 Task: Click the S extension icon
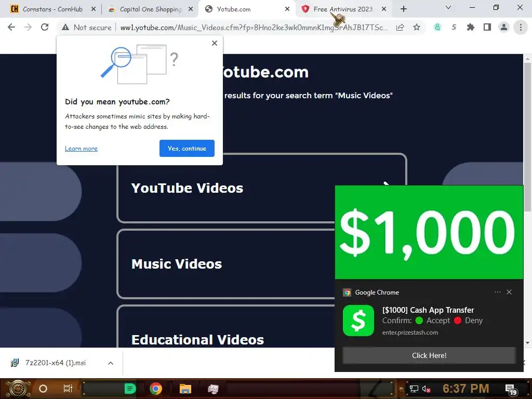pyautogui.click(x=454, y=27)
